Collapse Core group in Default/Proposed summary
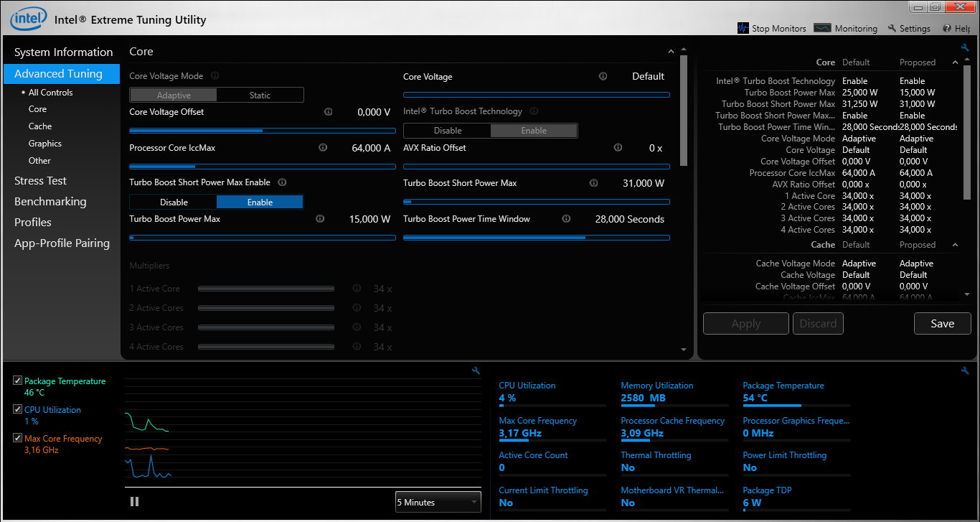The image size is (980, 522). point(955,62)
